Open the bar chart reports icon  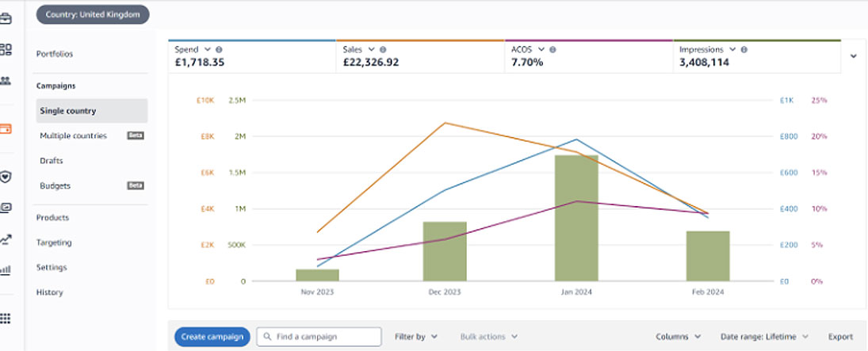[x=5, y=270]
